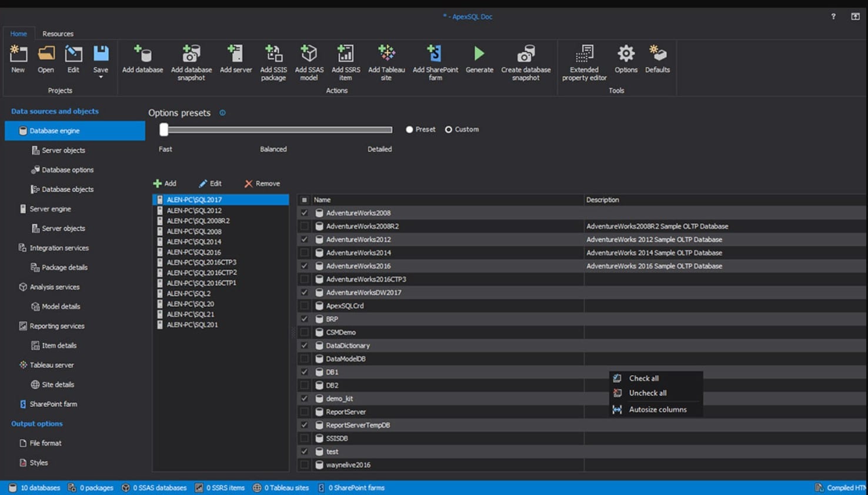This screenshot has width=868, height=495.
Task: Check the wayneive2016 checkbox
Action: point(304,465)
